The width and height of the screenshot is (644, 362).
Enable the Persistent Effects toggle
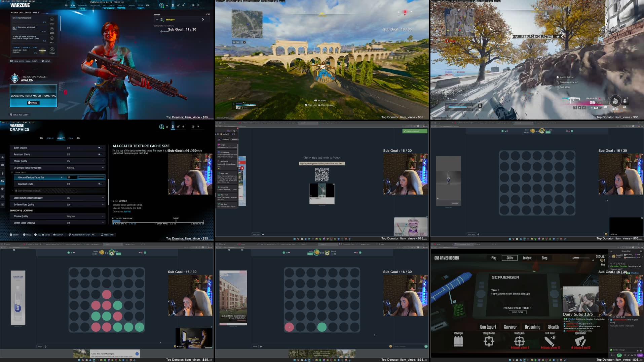click(100, 154)
